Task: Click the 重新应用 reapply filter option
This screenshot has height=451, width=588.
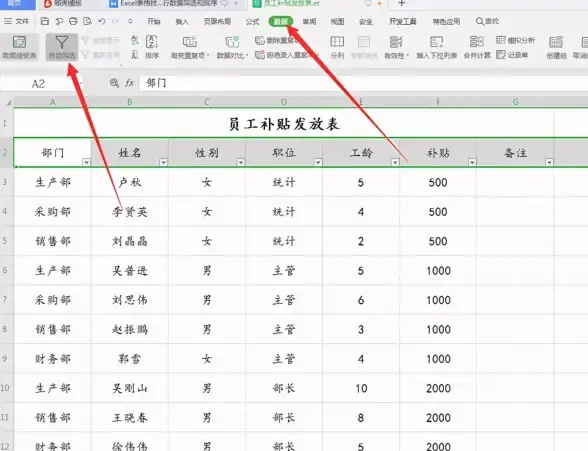Action: (101, 55)
